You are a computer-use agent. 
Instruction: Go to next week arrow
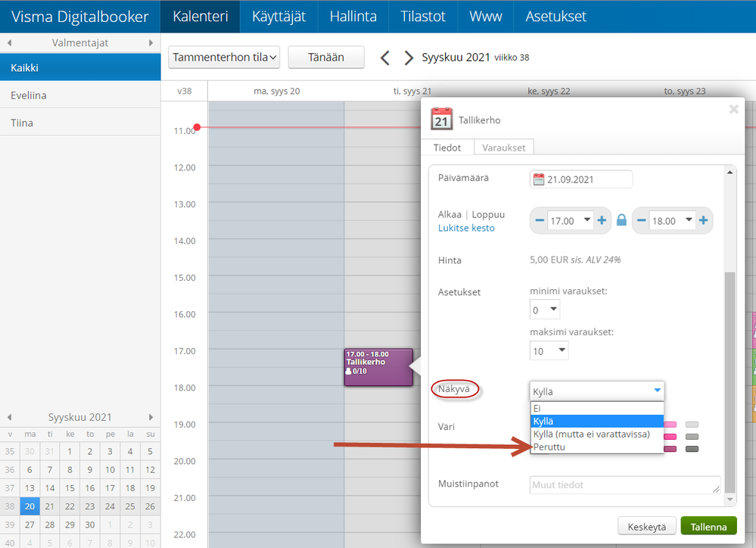point(409,58)
